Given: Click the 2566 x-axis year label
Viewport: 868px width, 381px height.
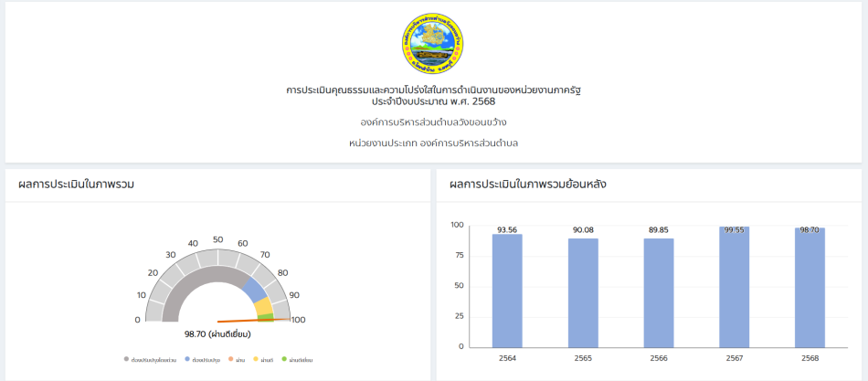Looking at the screenshot, I should [x=659, y=358].
